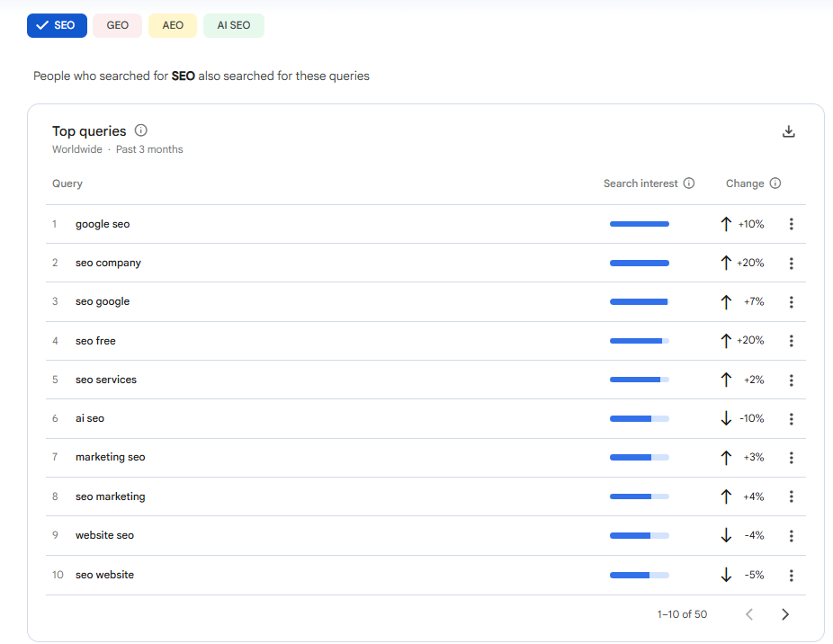The width and height of the screenshot is (833, 644).
Task: Click the +7% change value
Action: pyautogui.click(x=754, y=302)
